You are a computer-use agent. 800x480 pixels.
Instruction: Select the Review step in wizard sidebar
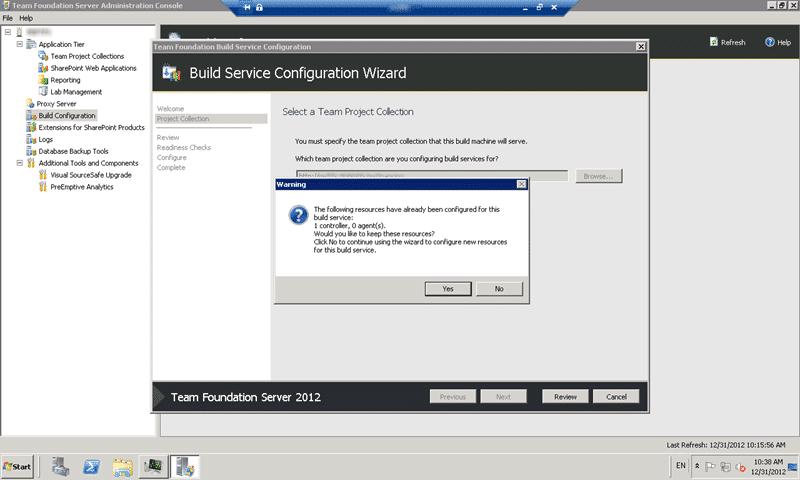[x=168, y=137]
